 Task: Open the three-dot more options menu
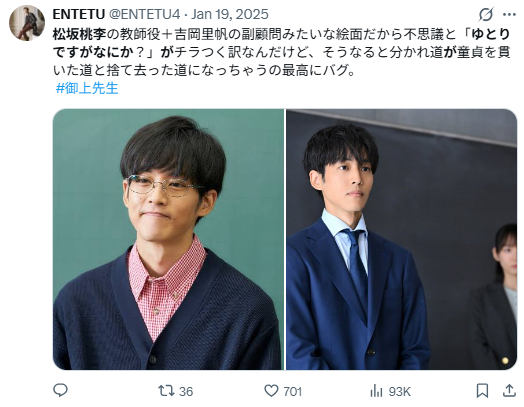(x=509, y=14)
